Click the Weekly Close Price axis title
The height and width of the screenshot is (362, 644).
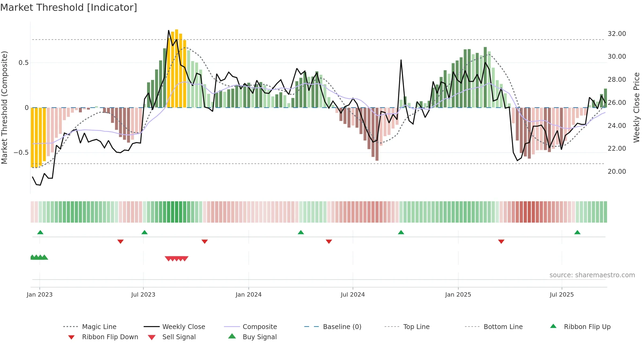636,108
